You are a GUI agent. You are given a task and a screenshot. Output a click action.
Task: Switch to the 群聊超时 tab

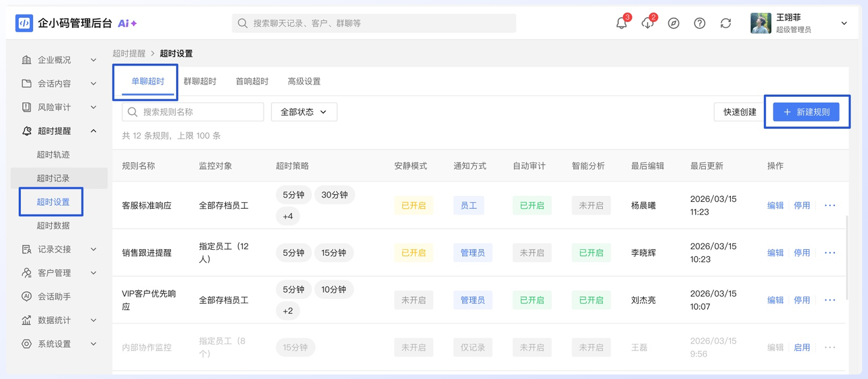tap(200, 82)
